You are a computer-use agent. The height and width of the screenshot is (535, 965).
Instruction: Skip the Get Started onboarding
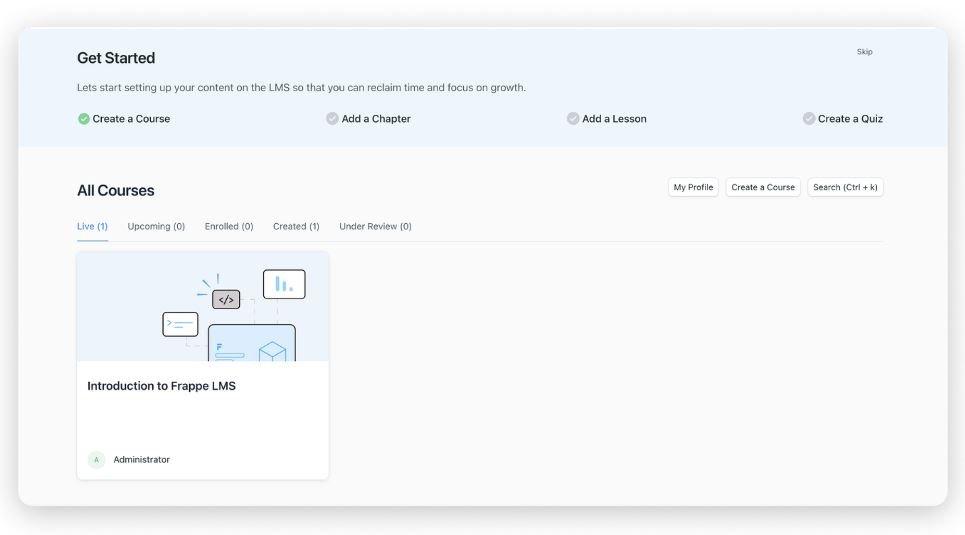tap(865, 52)
